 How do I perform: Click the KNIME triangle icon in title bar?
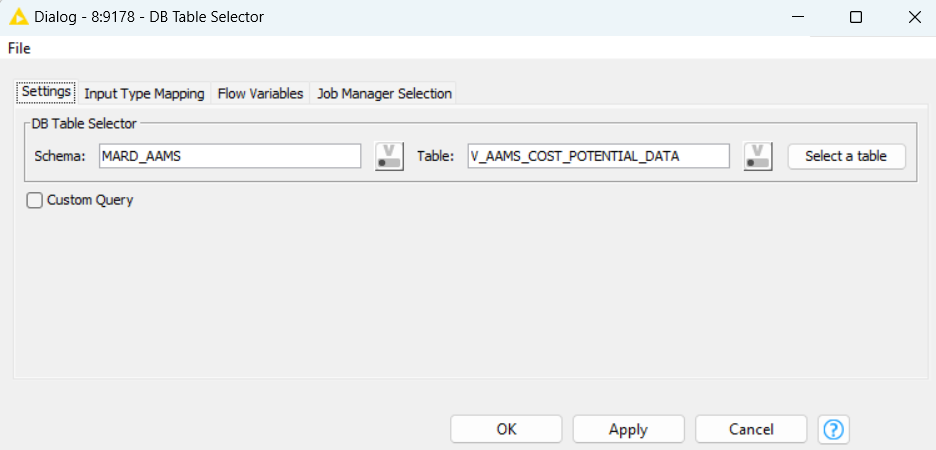tap(17, 17)
